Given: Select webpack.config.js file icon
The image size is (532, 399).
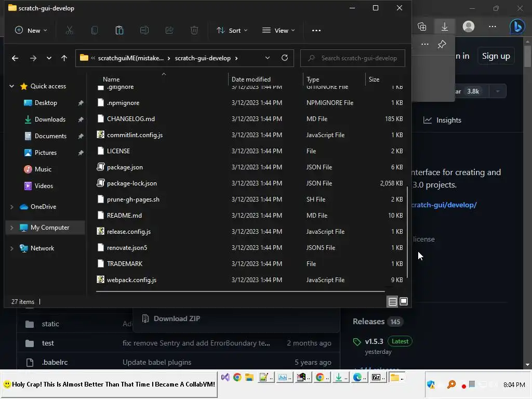Looking at the screenshot, I should tap(100, 280).
